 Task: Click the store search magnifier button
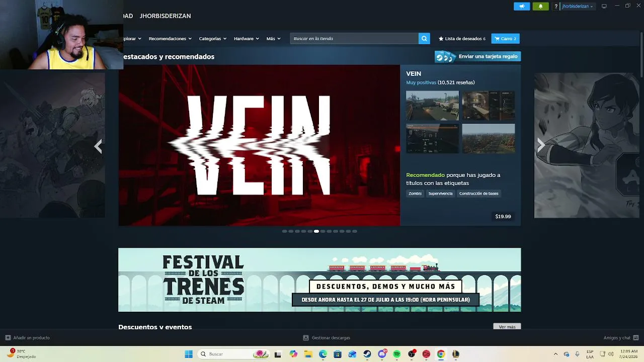425,39
